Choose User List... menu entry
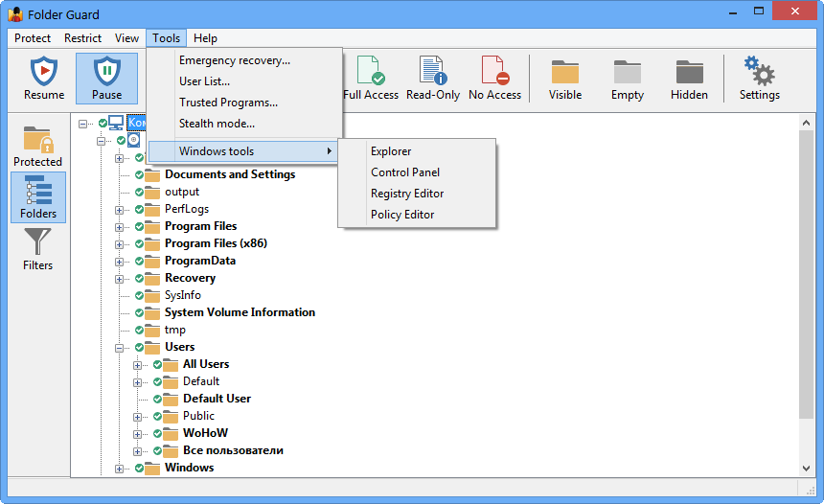 click(245, 81)
